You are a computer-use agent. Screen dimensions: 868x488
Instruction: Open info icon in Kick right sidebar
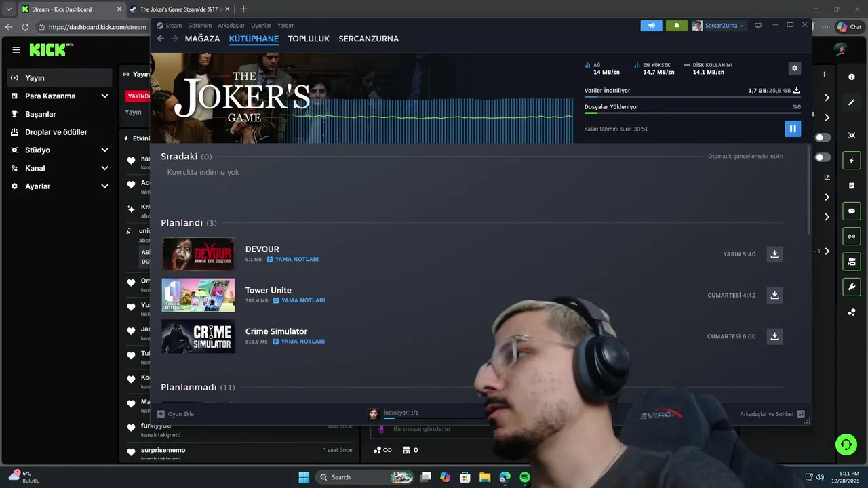point(852,77)
